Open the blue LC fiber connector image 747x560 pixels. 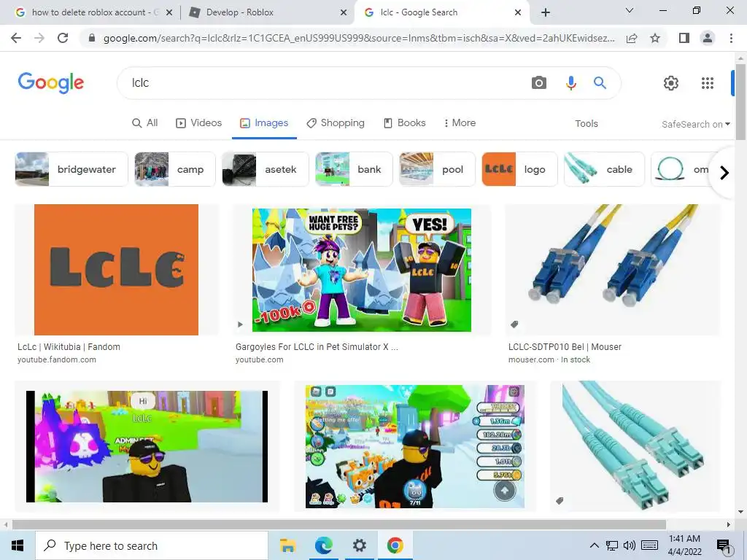[x=613, y=270]
